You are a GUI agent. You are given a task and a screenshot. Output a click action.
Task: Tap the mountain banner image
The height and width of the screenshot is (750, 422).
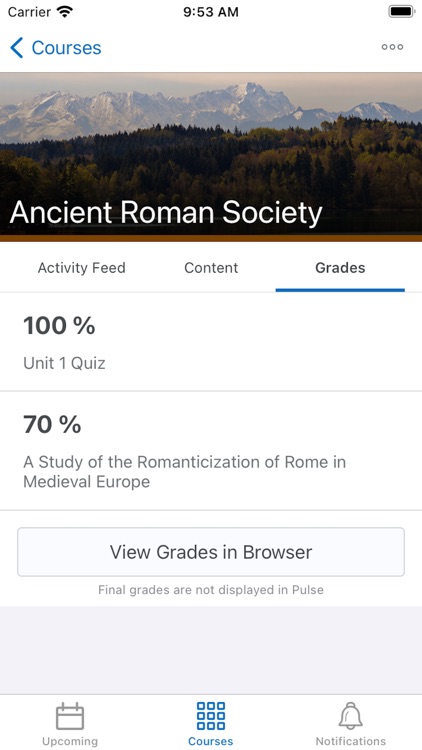click(211, 157)
